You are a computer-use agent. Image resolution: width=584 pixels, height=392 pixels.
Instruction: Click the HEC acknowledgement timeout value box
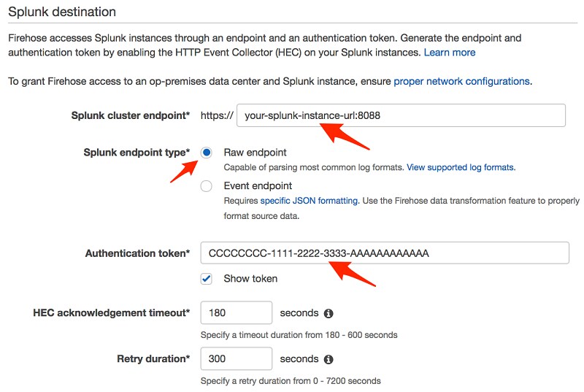click(237, 312)
